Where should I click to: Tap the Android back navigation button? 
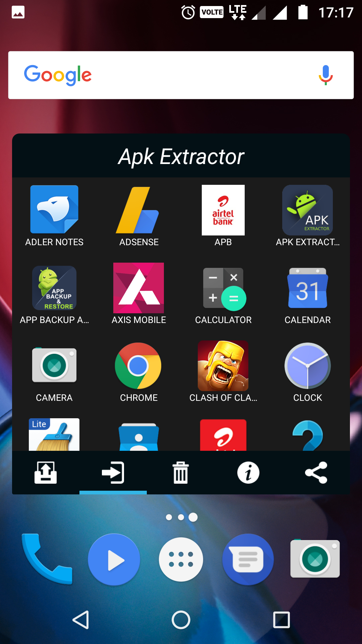[81, 620]
